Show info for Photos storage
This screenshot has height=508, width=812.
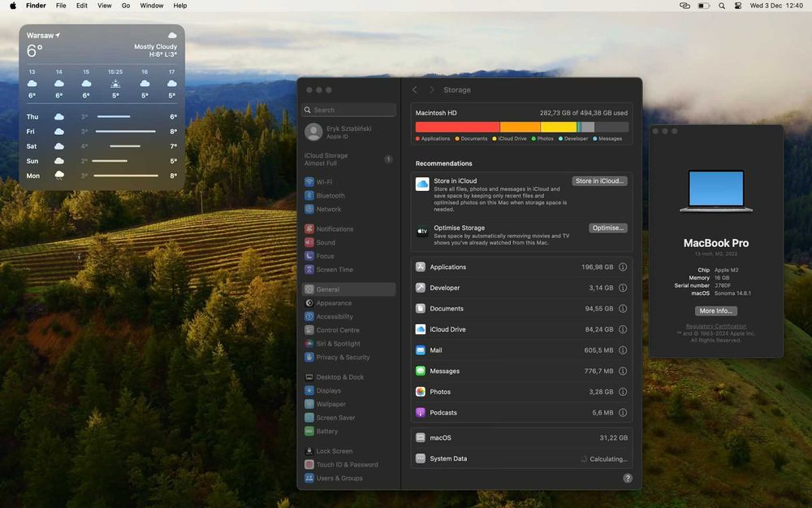click(x=623, y=392)
